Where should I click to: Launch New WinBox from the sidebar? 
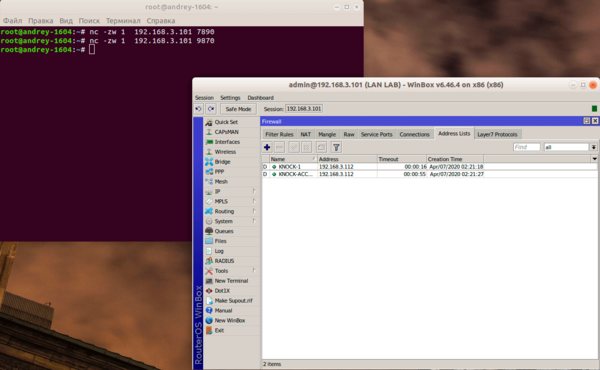230,321
